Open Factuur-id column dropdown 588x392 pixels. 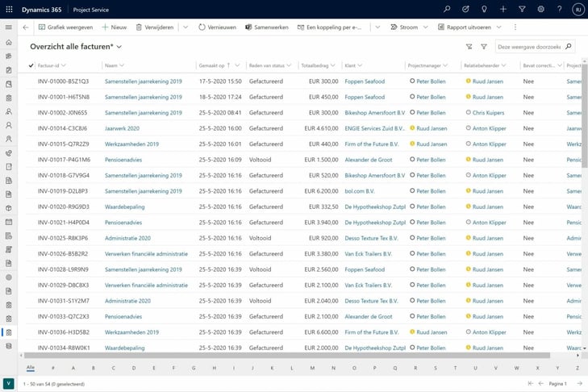64,65
